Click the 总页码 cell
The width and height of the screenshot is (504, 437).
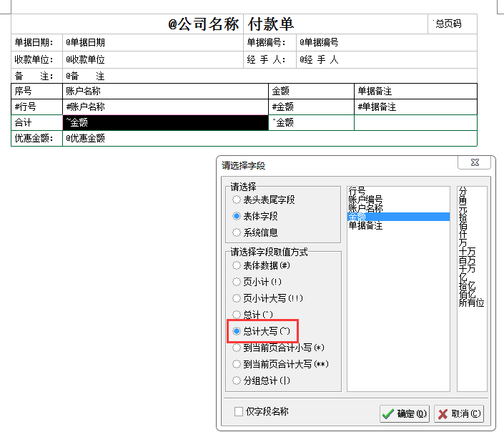click(453, 24)
